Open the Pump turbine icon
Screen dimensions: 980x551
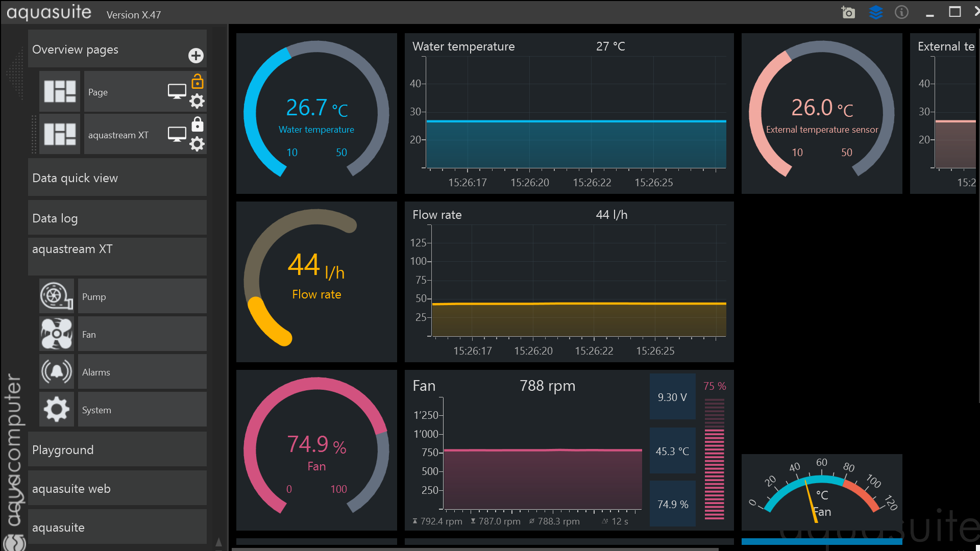tap(57, 296)
